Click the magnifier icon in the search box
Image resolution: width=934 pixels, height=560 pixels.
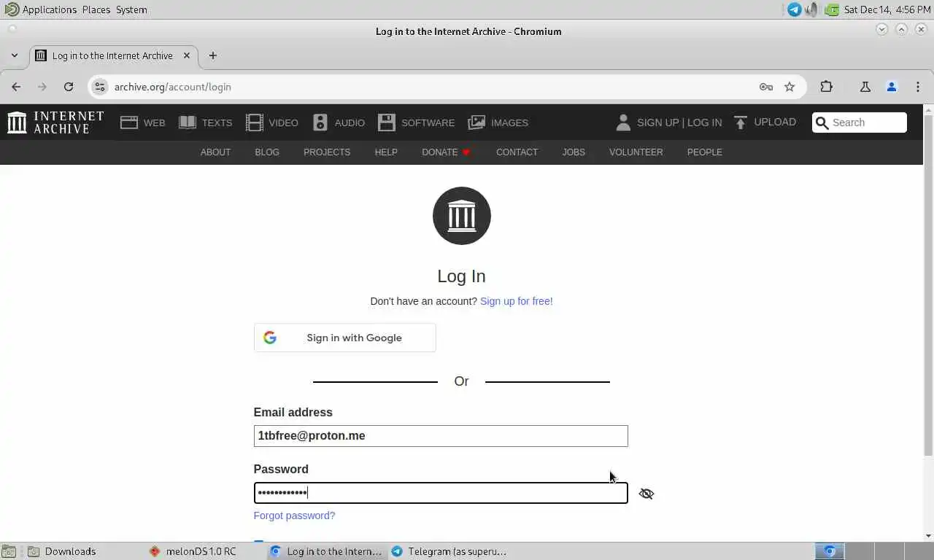pos(822,122)
